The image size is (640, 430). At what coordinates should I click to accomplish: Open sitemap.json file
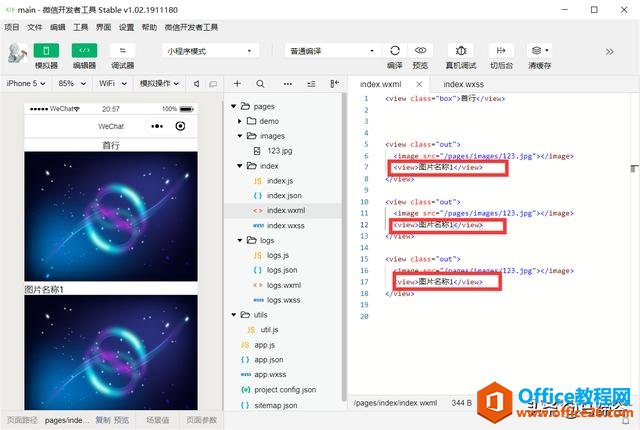(x=276, y=406)
